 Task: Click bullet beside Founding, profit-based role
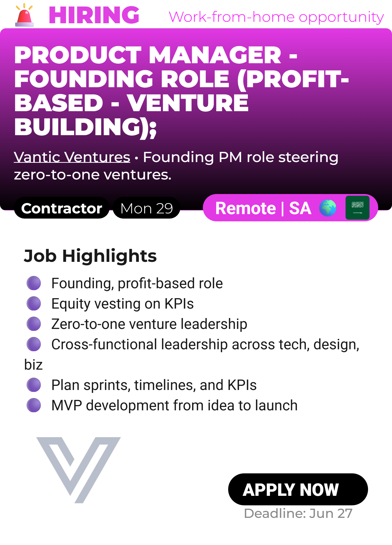(x=34, y=283)
